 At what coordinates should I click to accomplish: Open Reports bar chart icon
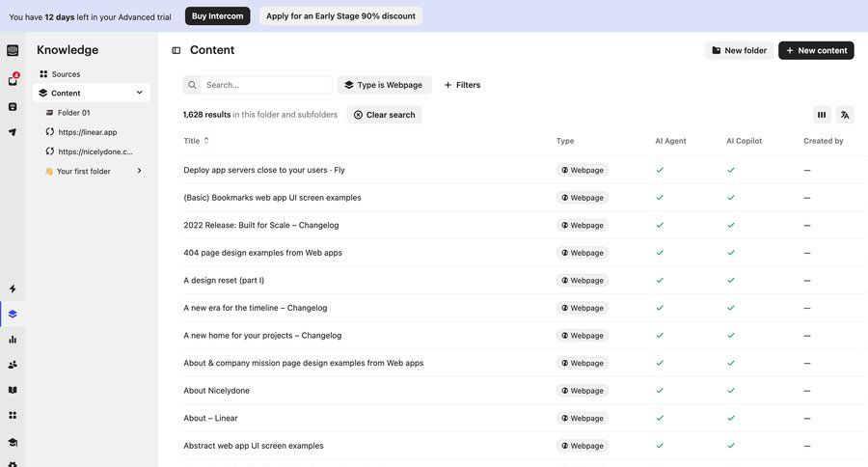(13, 340)
